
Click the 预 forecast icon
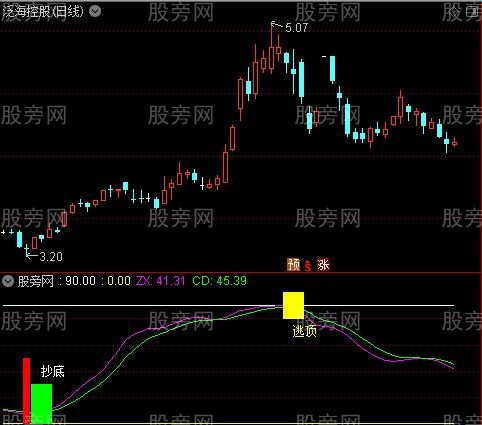(x=293, y=265)
